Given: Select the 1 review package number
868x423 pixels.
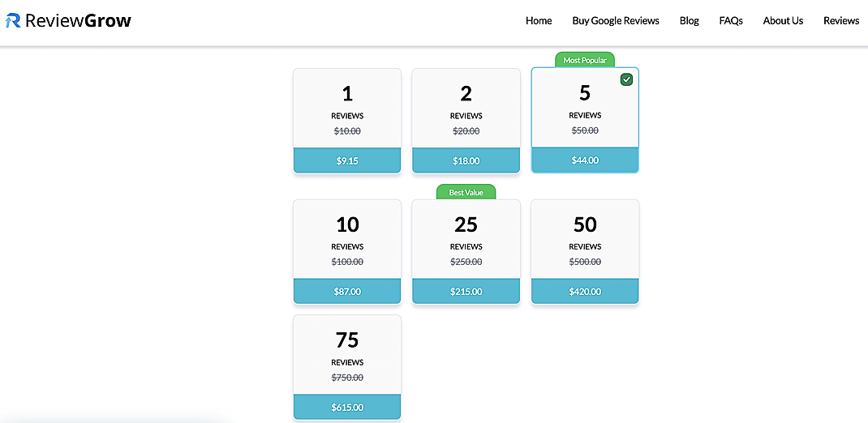Looking at the screenshot, I should point(347,94).
